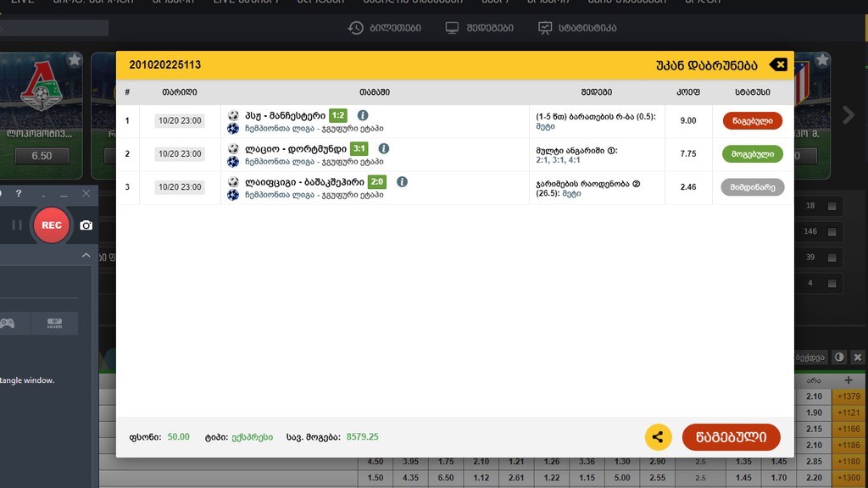Click the green მოგებული status badge
The height and width of the screenshot is (488, 868).
[x=753, y=154]
